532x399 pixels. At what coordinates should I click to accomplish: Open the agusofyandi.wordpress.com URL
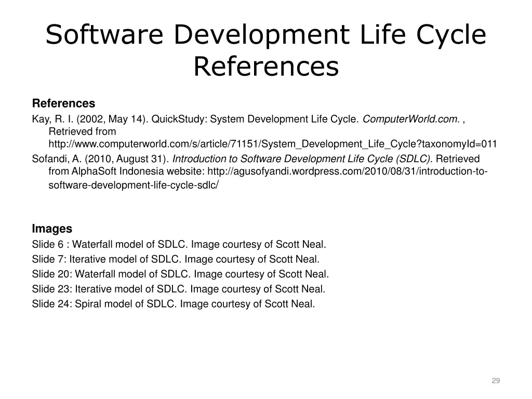click(x=348, y=171)
